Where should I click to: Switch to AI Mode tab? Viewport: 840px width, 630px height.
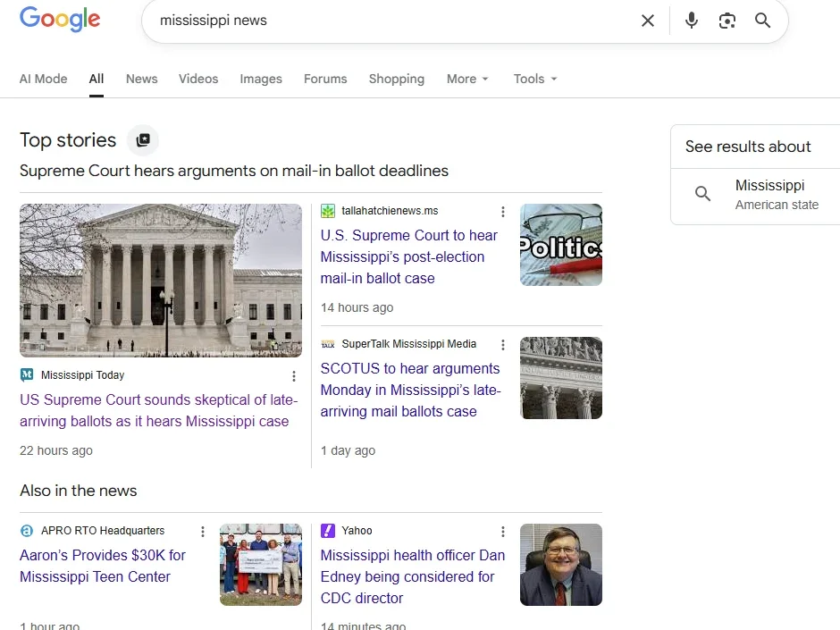[x=44, y=79]
